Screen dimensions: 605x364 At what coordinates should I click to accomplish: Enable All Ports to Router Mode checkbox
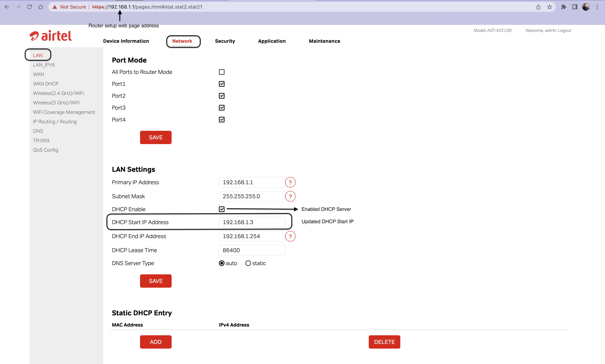[222, 72]
